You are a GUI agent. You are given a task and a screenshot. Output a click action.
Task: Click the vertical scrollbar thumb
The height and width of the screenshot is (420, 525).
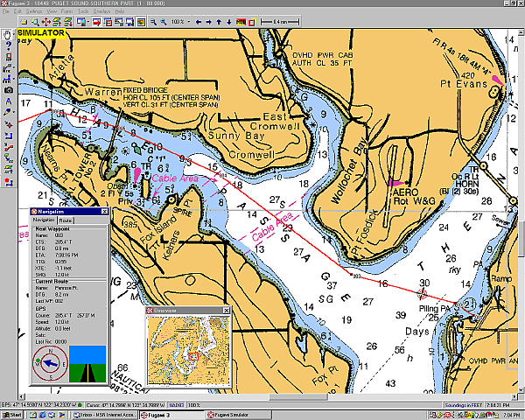pyautogui.click(x=521, y=241)
